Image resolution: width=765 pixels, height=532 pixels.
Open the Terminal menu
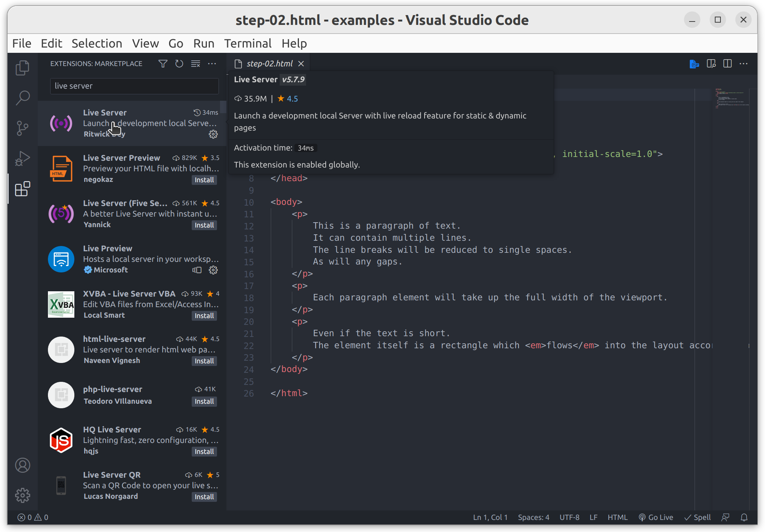248,43
